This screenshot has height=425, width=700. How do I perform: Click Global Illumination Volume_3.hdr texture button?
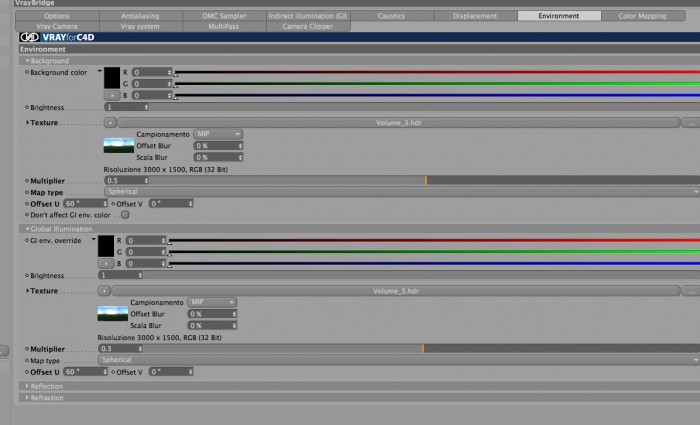click(x=396, y=291)
